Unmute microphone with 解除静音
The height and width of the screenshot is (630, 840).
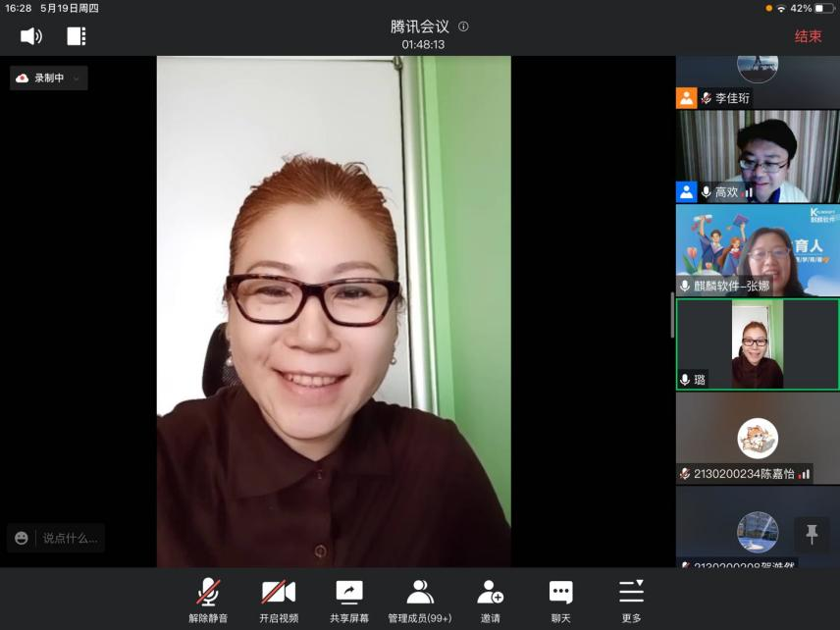[208, 602]
